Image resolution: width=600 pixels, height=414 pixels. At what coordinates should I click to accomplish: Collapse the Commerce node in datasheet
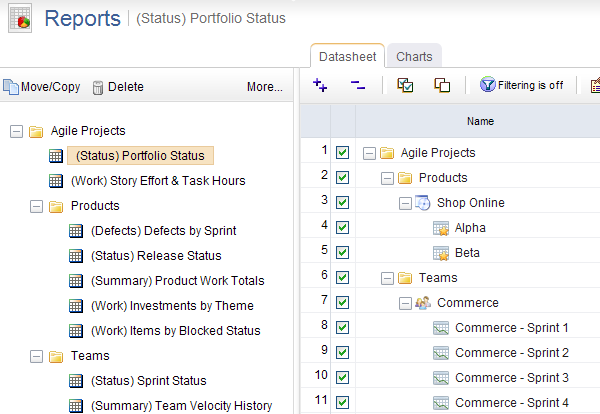coord(406,303)
